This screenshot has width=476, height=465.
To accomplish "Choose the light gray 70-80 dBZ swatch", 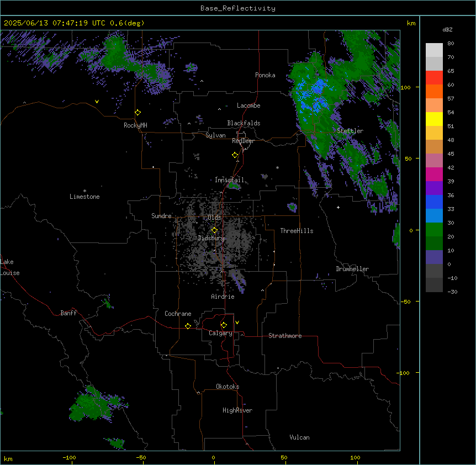I will (434, 50).
